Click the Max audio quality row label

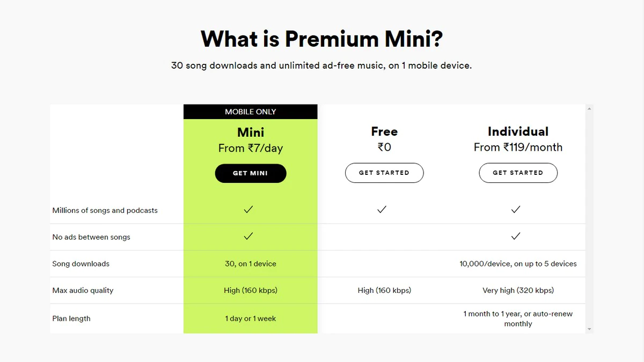[x=83, y=290]
